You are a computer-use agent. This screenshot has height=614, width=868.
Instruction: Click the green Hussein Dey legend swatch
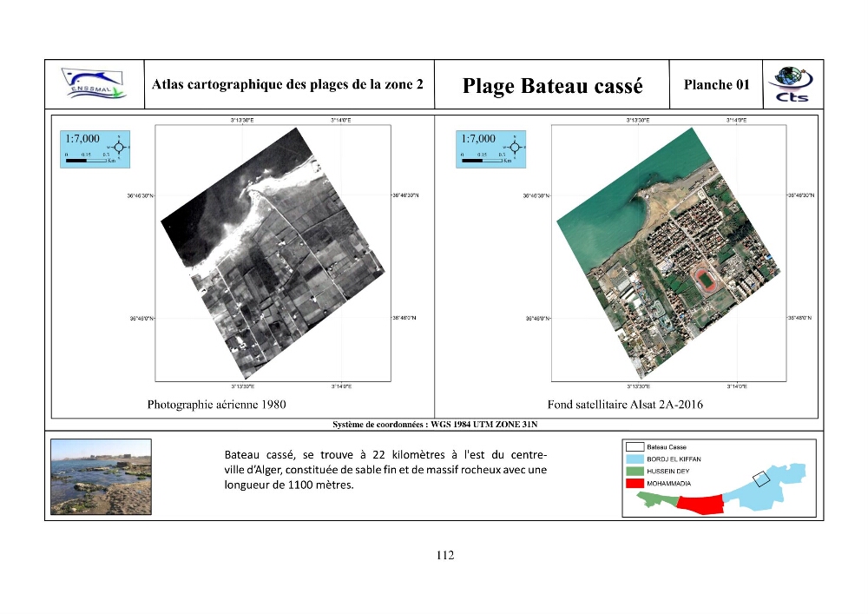click(635, 472)
